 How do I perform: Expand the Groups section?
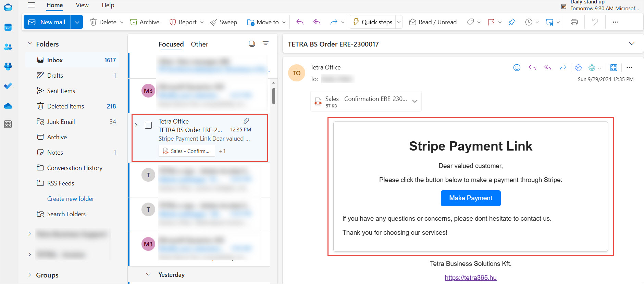(30, 275)
